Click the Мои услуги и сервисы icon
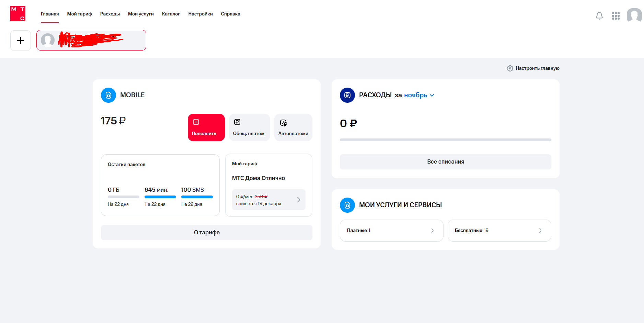Screen dimensions: 644x323 (347, 205)
